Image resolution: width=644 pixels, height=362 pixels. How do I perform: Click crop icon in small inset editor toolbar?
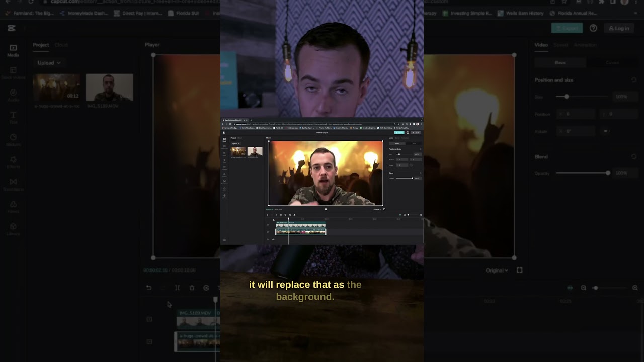tap(290, 215)
